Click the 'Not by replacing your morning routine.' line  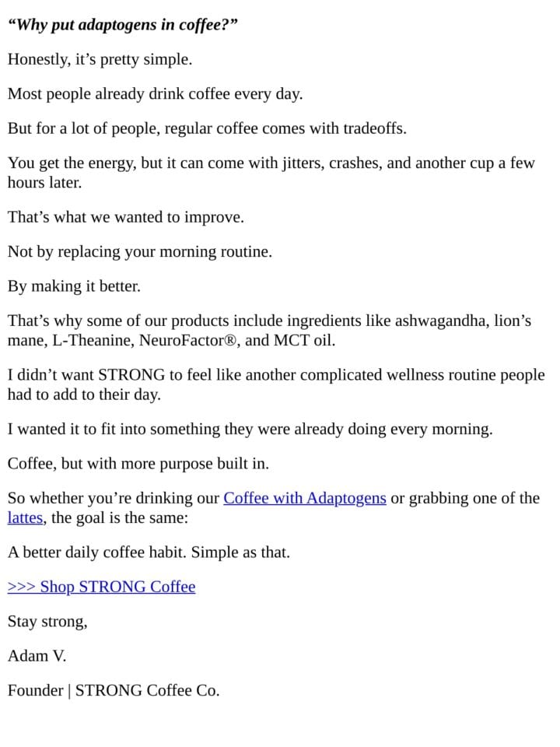pyautogui.click(x=140, y=251)
